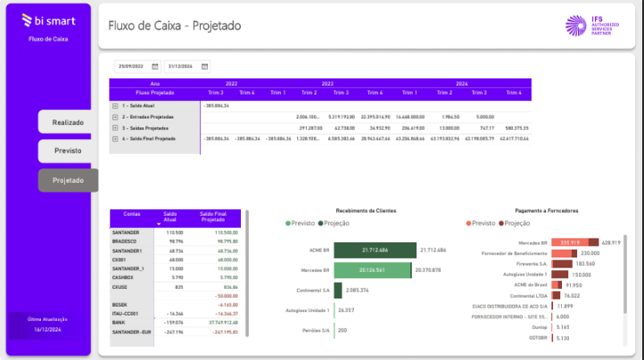This screenshot has width=644, height=360.
Task: Toggle Projeção legend in Recebimento de Clientes
Action: point(334,224)
